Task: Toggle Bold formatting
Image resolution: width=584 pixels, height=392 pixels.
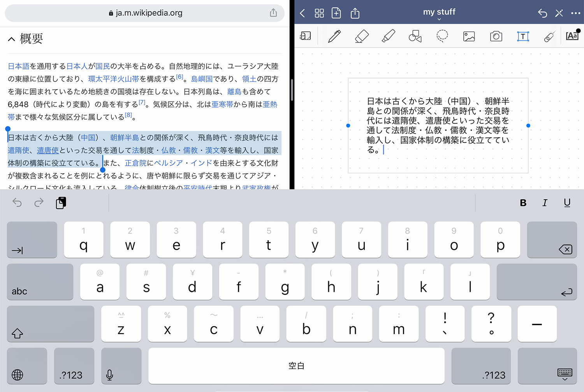Action: 523,203
